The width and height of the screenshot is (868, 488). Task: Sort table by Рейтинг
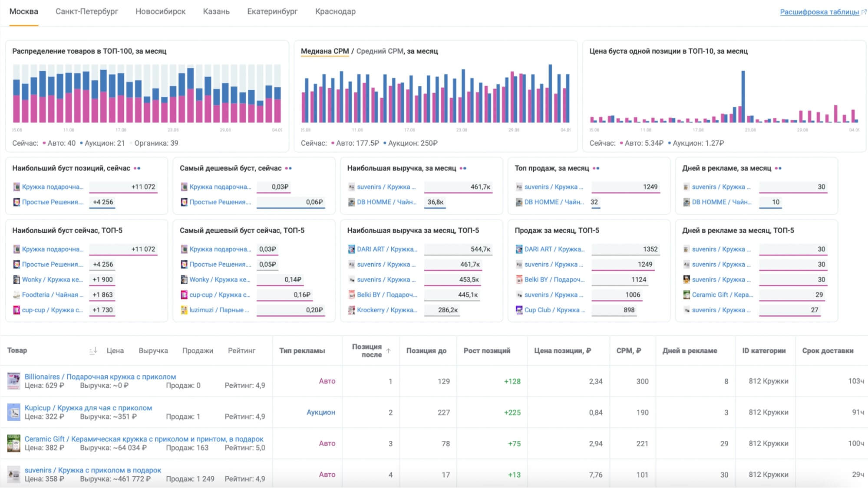tap(241, 350)
